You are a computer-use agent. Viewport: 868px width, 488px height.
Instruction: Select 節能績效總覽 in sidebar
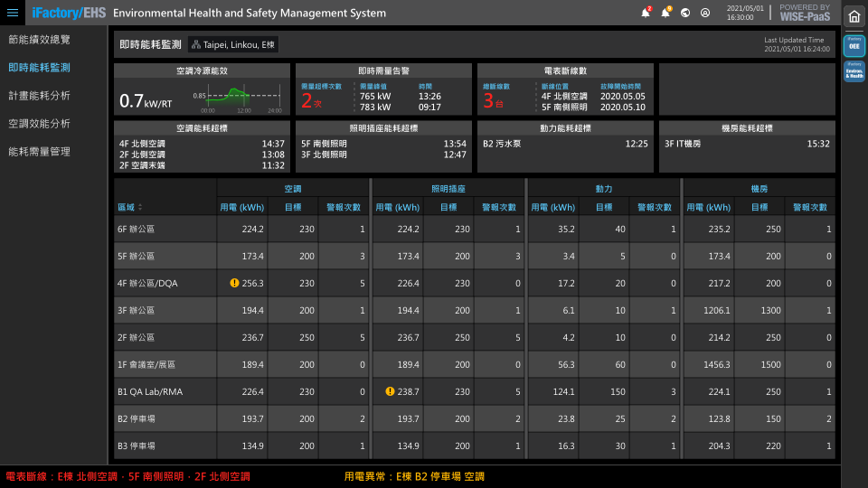[x=39, y=40]
